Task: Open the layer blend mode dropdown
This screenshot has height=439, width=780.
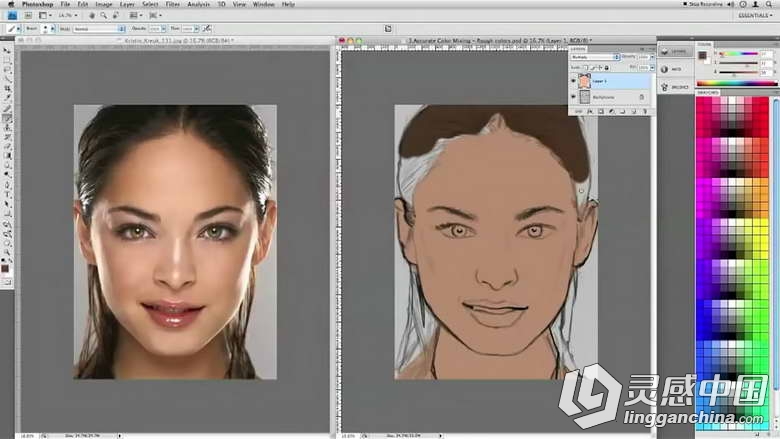Action: (x=595, y=57)
